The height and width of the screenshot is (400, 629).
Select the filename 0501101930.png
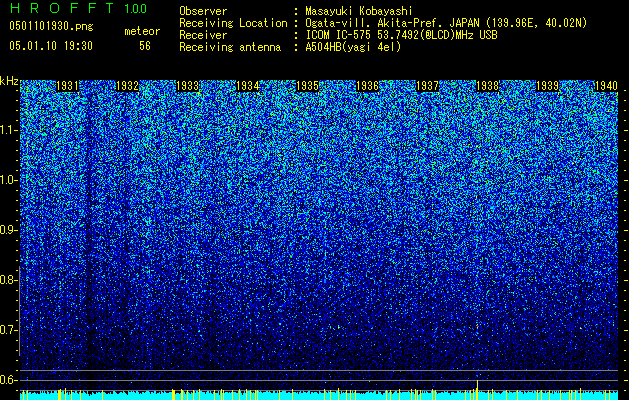tap(51, 26)
